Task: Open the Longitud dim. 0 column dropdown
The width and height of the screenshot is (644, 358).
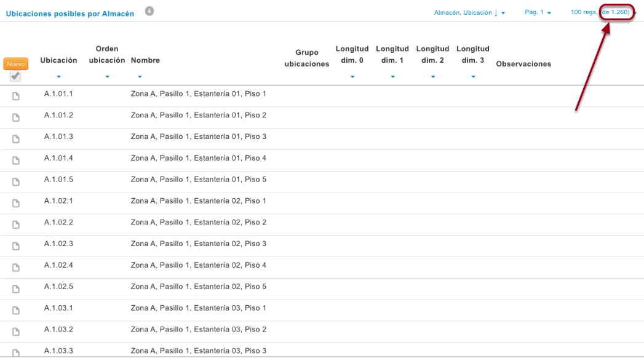Action: [352, 77]
